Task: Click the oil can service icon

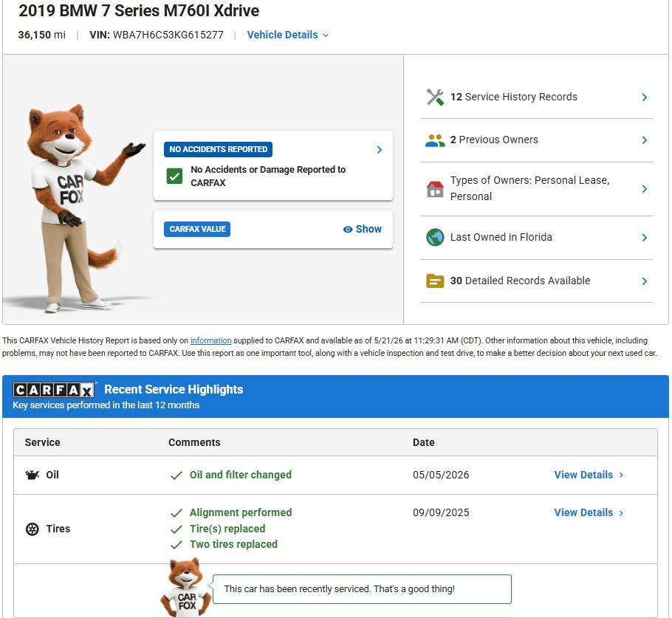Action: pyautogui.click(x=32, y=475)
